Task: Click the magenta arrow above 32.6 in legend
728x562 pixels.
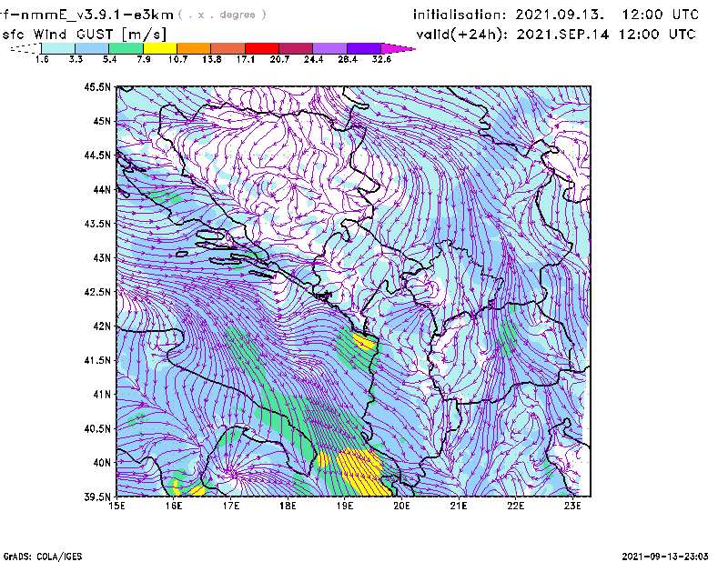Action: point(398,48)
